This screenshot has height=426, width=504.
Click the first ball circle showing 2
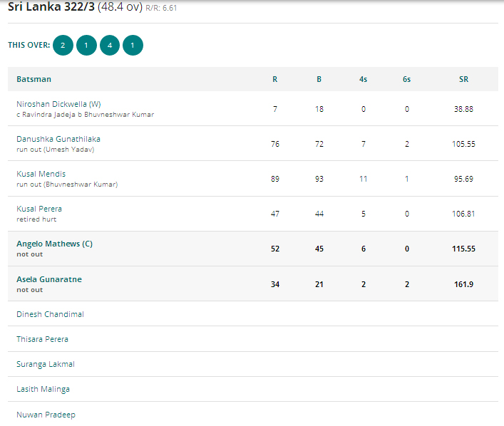point(63,46)
